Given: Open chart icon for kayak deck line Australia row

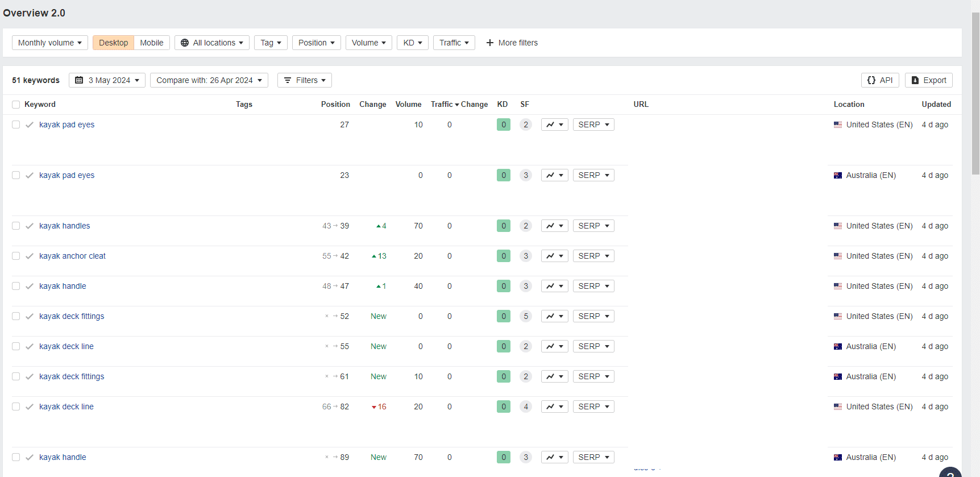Looking at the screenshot, I should coord(555,346).
